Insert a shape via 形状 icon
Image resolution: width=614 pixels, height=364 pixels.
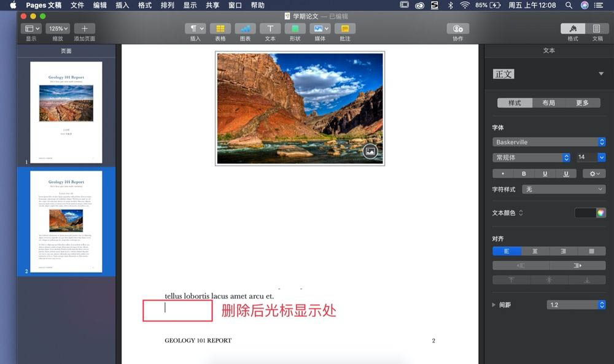click(295, 29)
